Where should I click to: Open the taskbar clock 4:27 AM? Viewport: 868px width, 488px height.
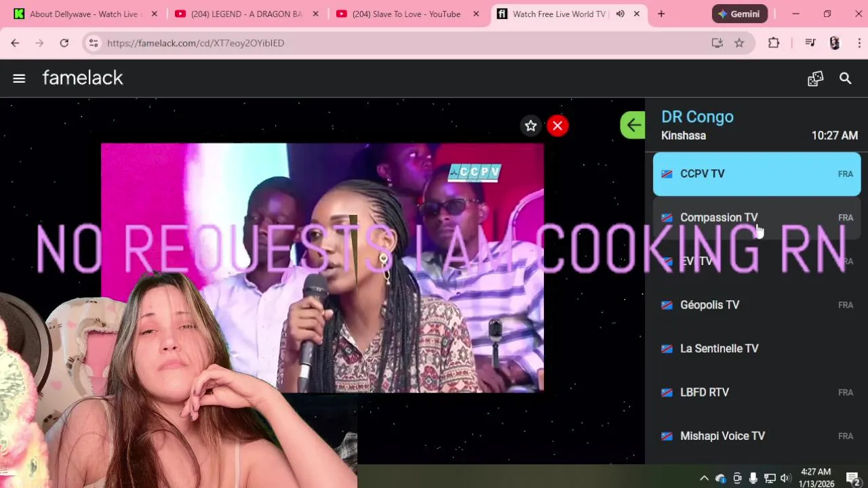pyautogui.click(x=816, y=477)
